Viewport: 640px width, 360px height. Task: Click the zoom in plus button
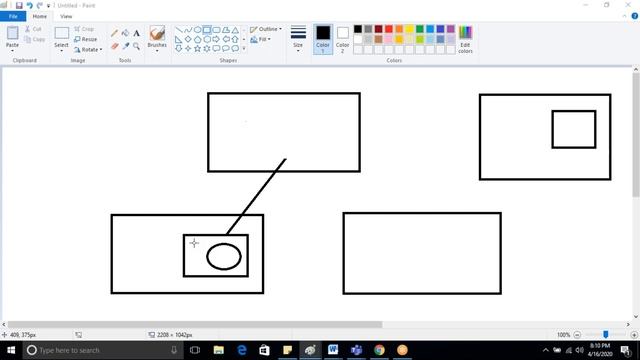click(x=634, y=335)
